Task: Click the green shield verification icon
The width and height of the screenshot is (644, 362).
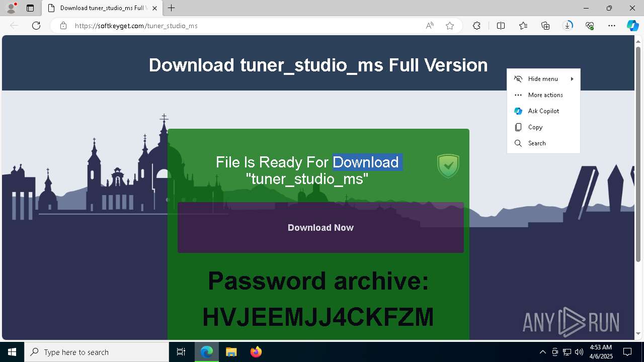Action: coord(448,166)
